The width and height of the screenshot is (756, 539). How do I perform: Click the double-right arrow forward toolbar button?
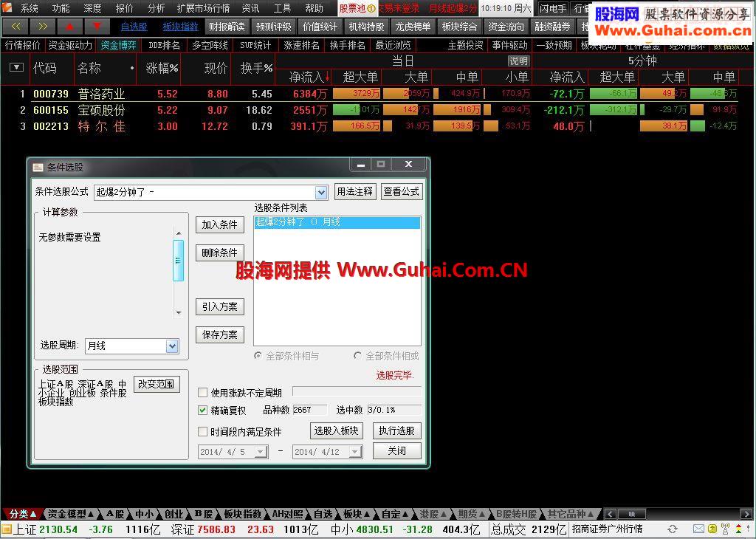pyautogui.click(x=42, y=27)
